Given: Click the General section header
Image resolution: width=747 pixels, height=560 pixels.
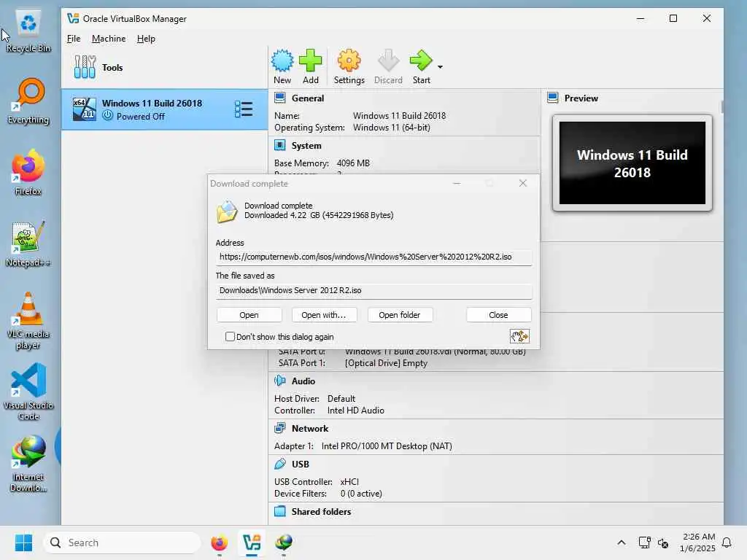Looking at the screenshot, I should click(x=307, y=98).
